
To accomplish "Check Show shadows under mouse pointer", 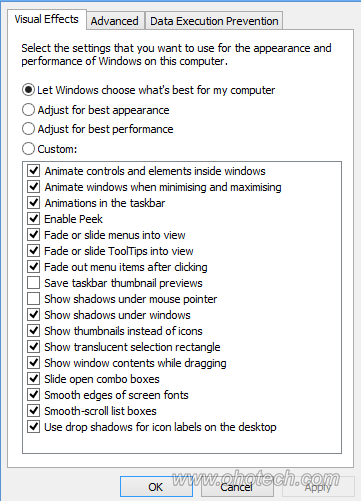I will (x=34, y=299).
